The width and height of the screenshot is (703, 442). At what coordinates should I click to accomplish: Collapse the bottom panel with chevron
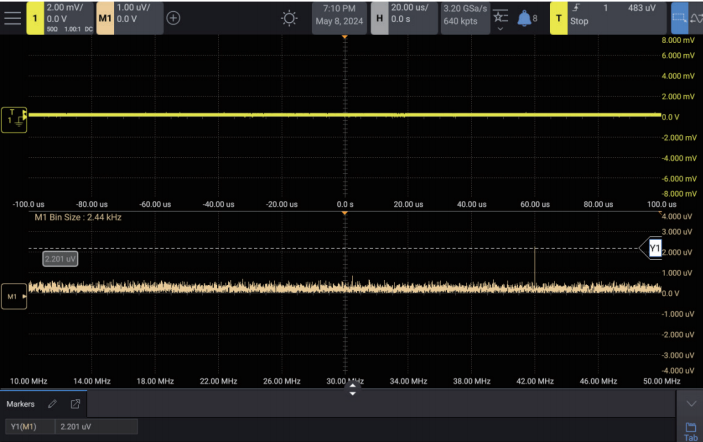tap(690, 403)
